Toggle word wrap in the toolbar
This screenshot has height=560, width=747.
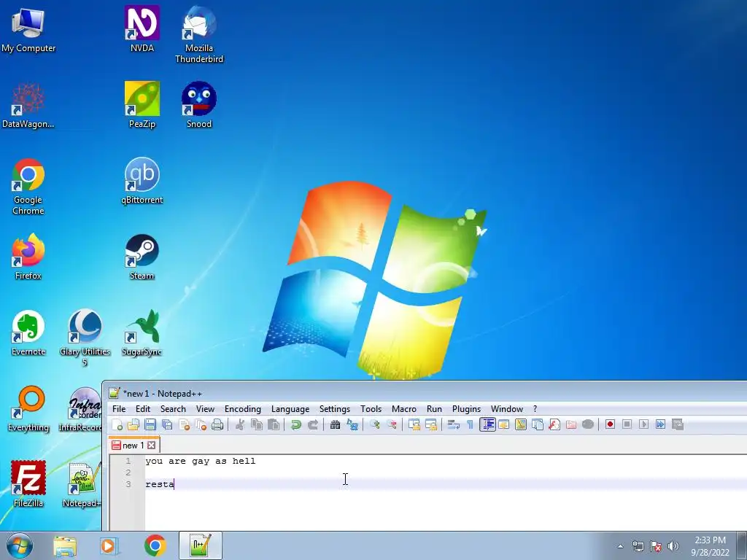point(454,424)
